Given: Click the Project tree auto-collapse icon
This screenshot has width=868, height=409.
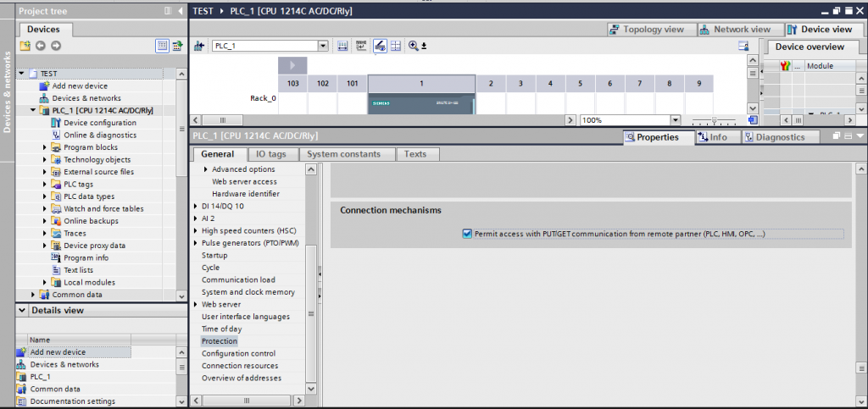Looking at the screenshot, I should 169,10.
